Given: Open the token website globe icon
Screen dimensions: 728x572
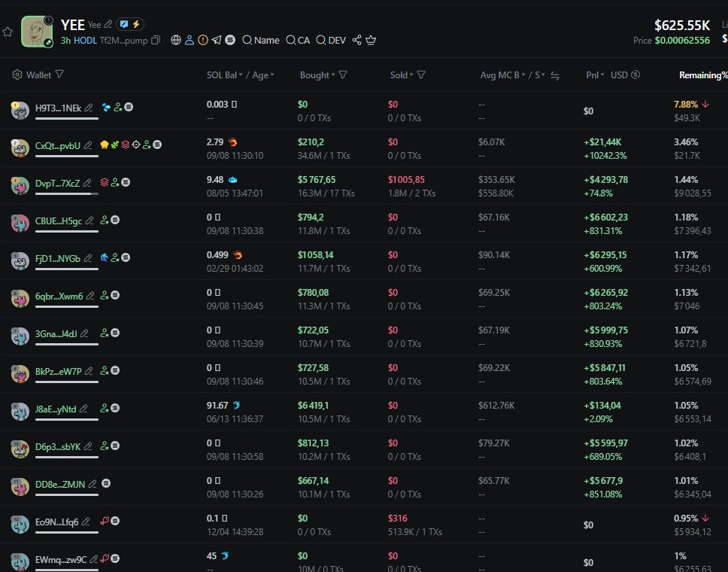Looking at the screenshot, I should (x=175, y=40).
